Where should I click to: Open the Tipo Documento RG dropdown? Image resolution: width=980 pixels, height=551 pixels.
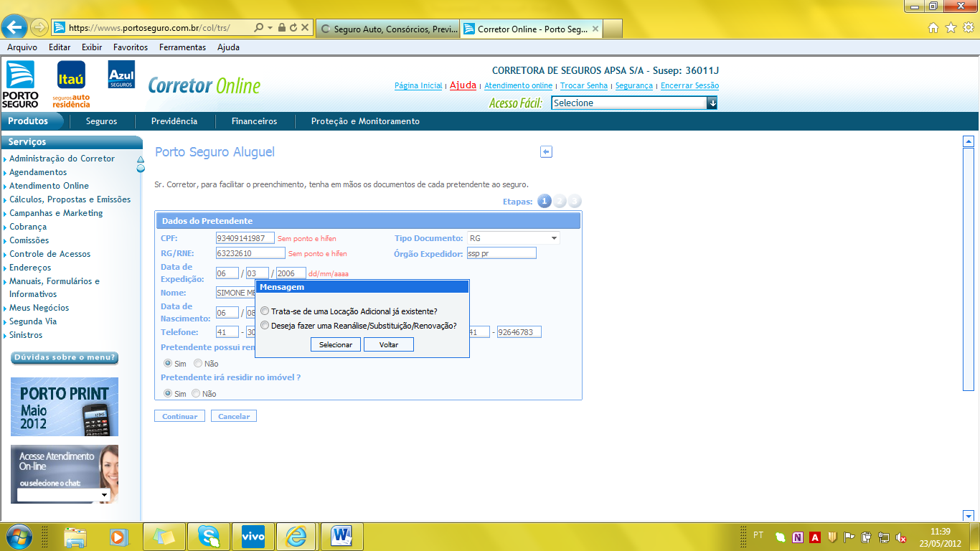pyautogui.click(x=513, y=238)
